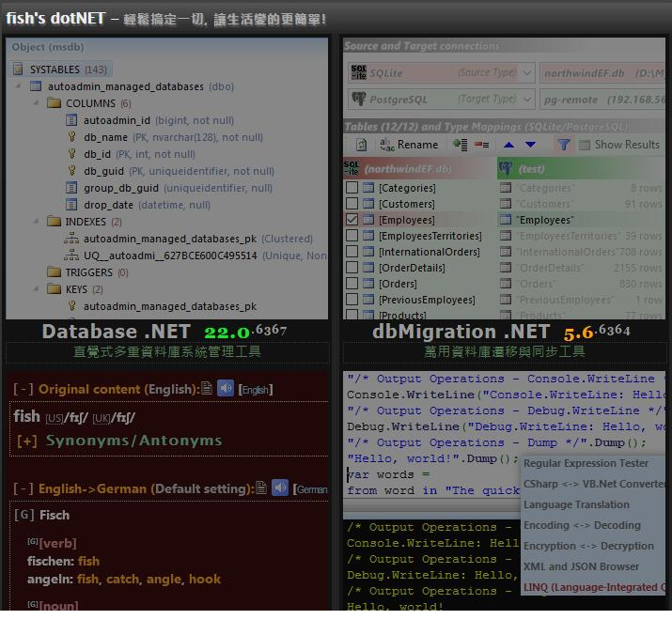Click the db_guid key icon

(71, 171)
